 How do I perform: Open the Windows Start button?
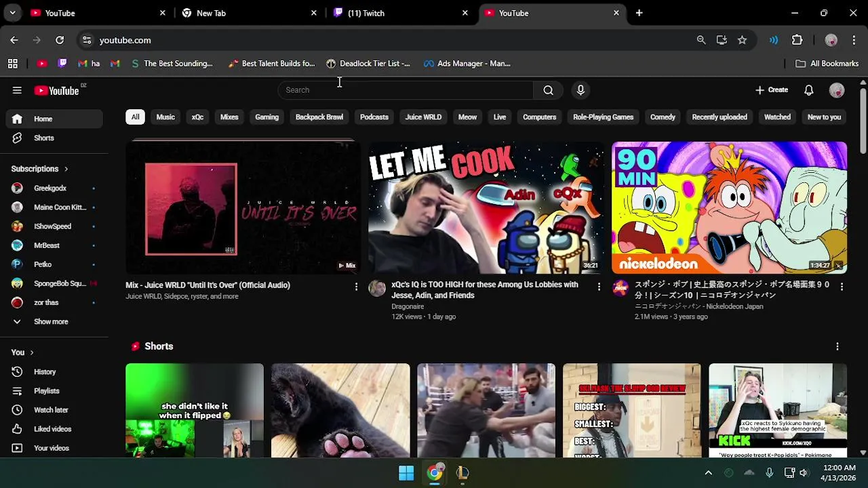point(406,472)
